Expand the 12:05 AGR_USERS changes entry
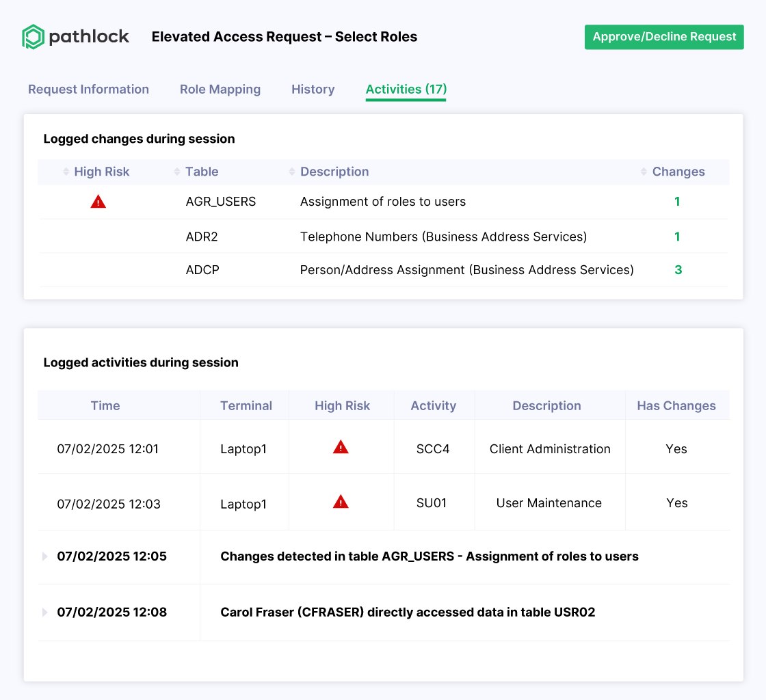Viewport: 766px width, 700px height. point(44,556)
